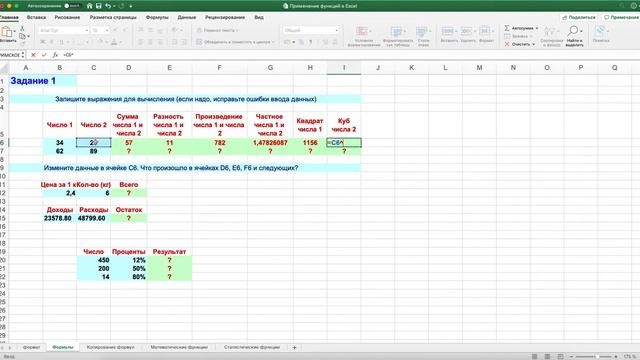Select cell with 48799.60
The image size is (640, 360).
click(93, 218)
